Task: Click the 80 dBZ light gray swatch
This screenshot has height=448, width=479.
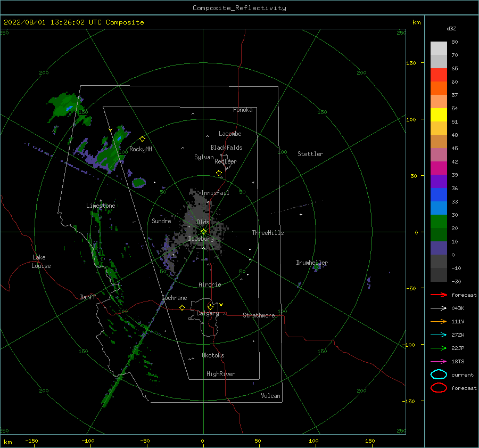Action: tap(439, 48)
